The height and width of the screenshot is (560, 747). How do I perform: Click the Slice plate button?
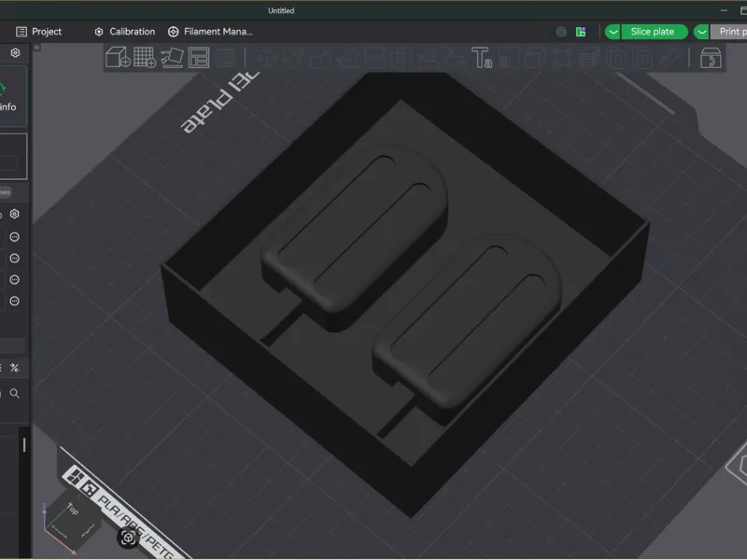pyautogui.click(x=655, y=32)
